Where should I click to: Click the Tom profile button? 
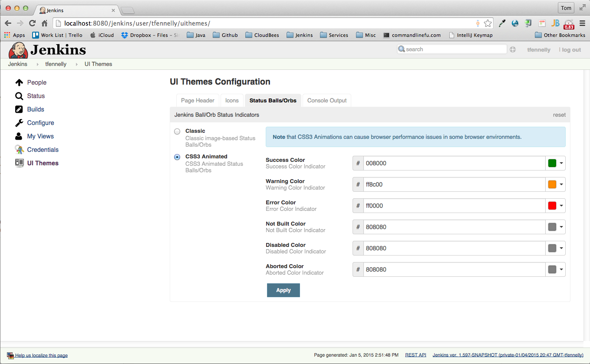tap(566, 8)
